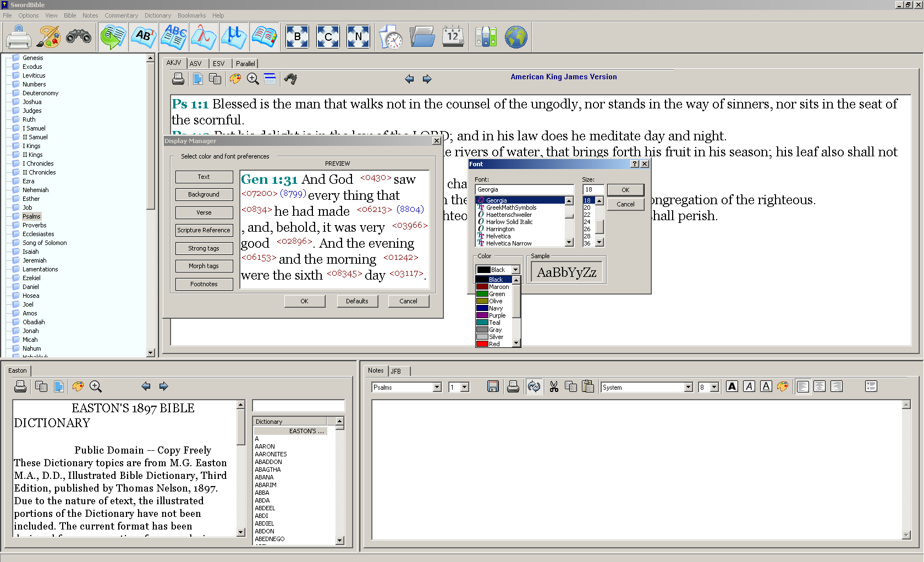Click the Bible pane color palette icon
Image resolution: width=924 pixels, height=562 pixels.
click(235, 79)
